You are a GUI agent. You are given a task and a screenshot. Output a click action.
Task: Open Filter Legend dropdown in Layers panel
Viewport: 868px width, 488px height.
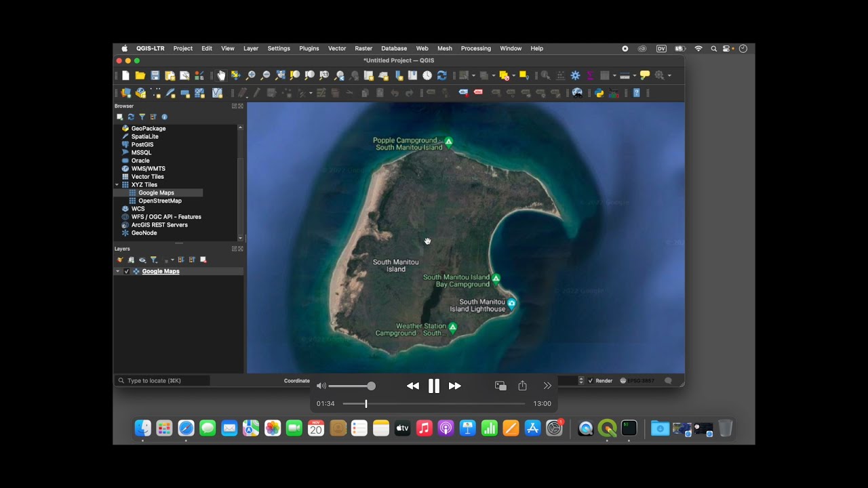click(x=154, y=260)
